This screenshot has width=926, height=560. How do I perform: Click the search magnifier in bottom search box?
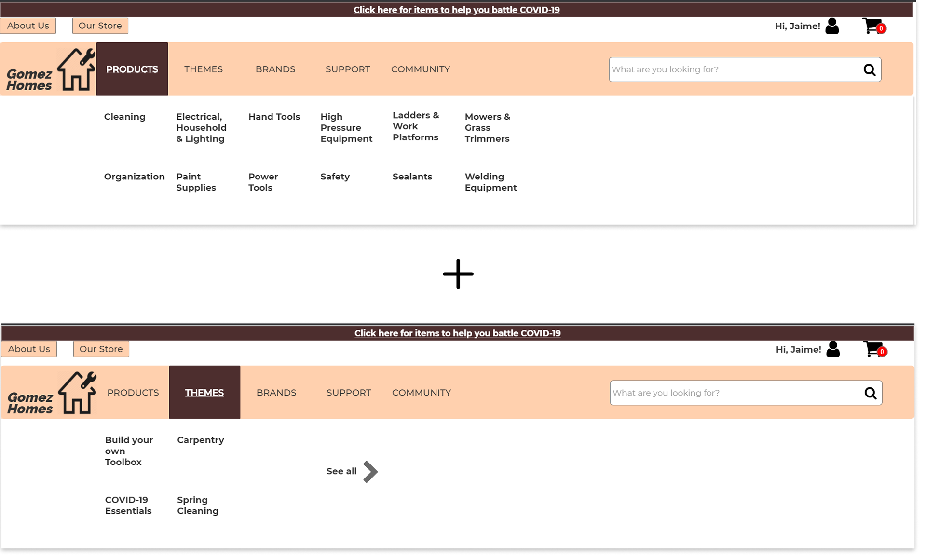pyautogui.click(x=871, y=393)
